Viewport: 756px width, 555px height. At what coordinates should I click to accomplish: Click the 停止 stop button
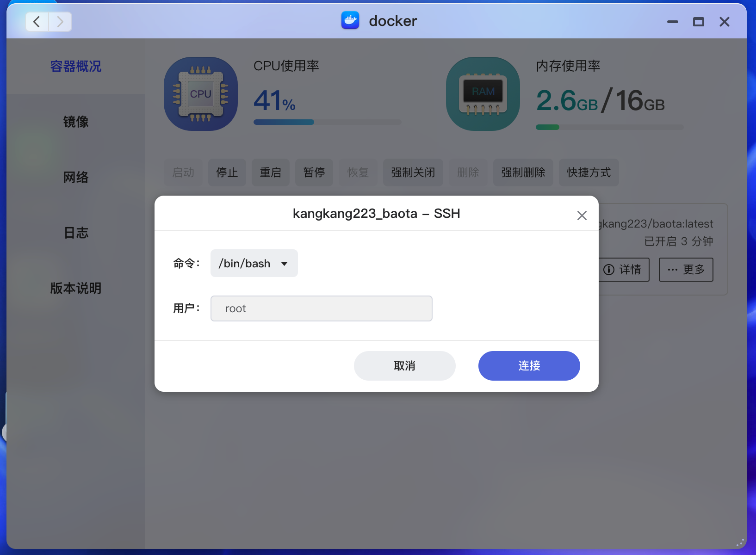point(227,173)
